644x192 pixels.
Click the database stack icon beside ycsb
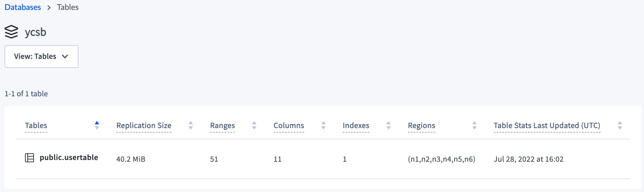coord(11,32)
